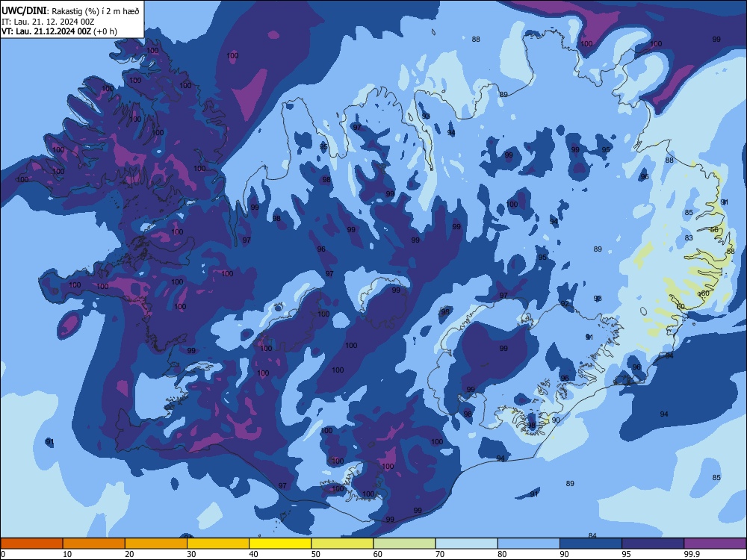Choose the medium blue 90–95 legend swatch
The image size is (747, 560).
point(591,544)
